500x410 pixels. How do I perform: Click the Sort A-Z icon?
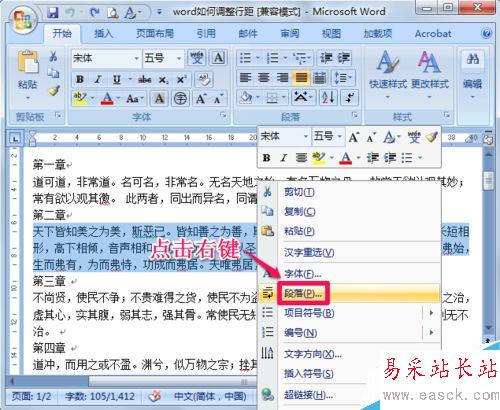(328, 98)
